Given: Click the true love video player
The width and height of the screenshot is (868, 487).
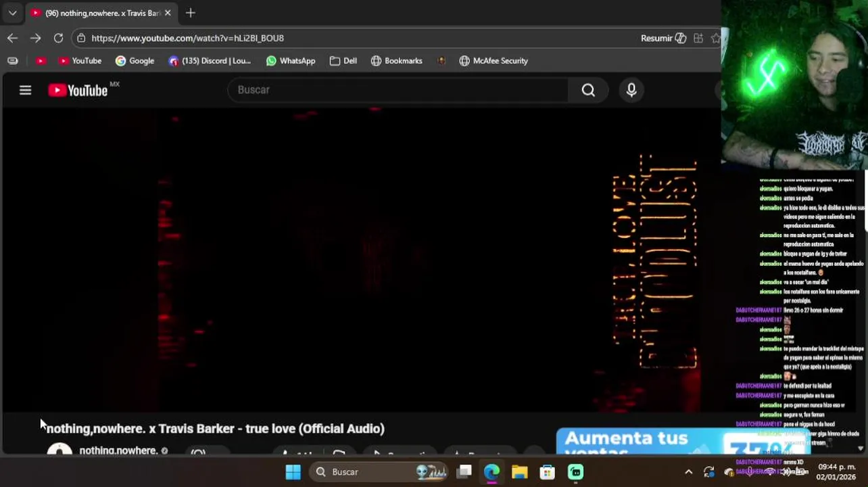Looking at the screenshot, I should click(x=360, y=260).
